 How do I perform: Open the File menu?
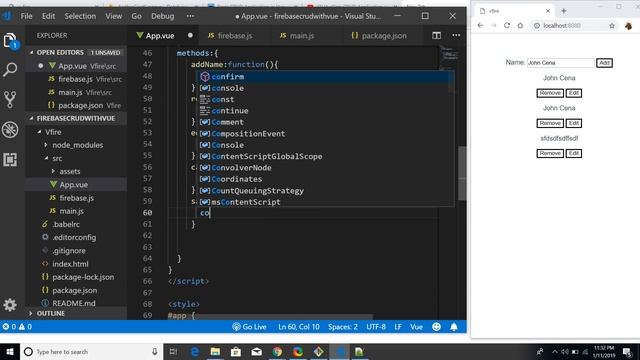coord(27,16)
